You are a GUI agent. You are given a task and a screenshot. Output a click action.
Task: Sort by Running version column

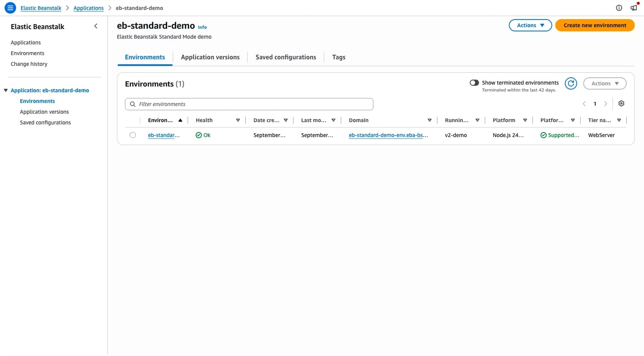pos(477,120)
